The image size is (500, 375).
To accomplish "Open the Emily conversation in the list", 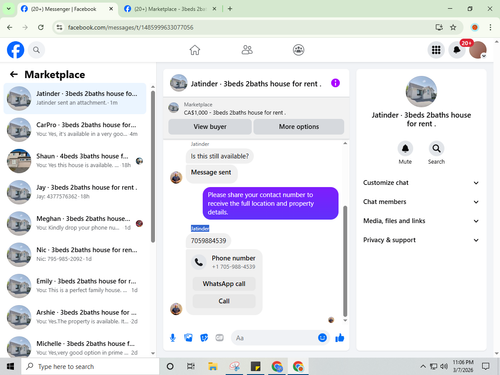I will click(x=75, y=286).
